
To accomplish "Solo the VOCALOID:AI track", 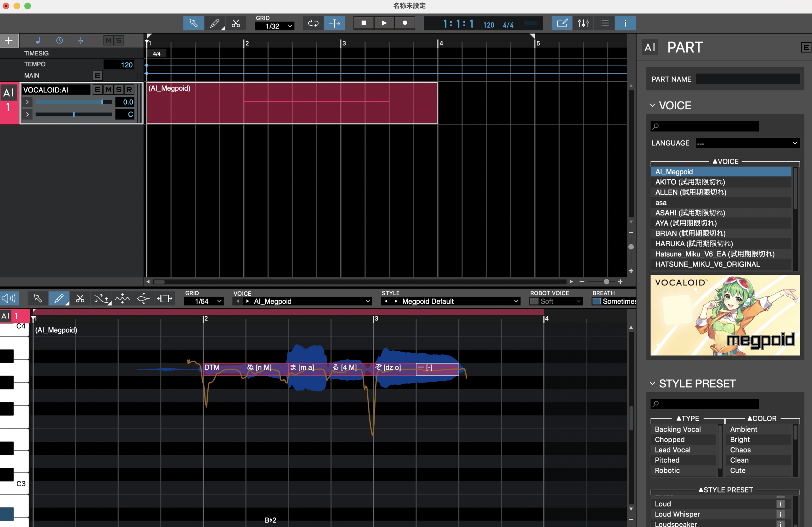I will point(119,90).
